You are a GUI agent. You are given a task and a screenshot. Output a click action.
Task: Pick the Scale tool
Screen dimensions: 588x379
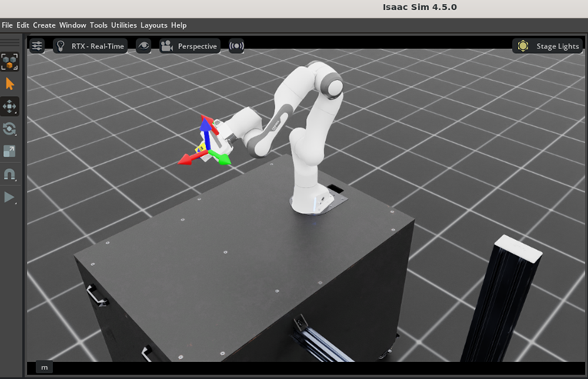10,151
